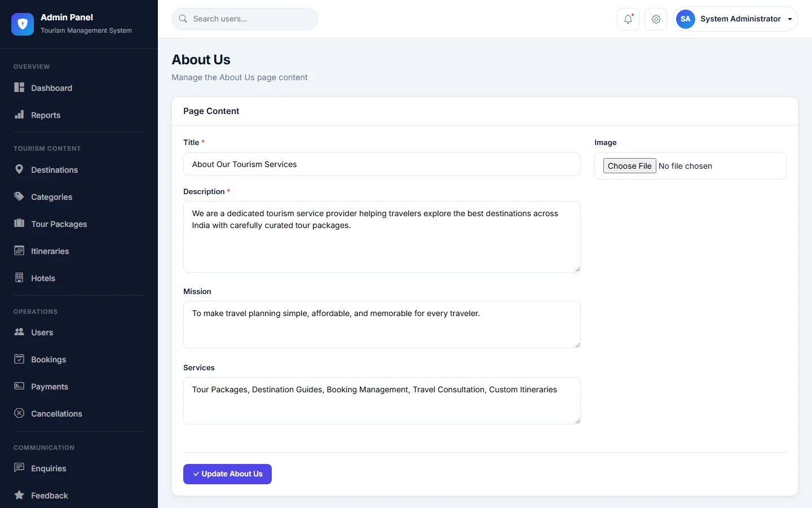Open Destinations section
Viewport: 812px width, 508px height.
[x=79, y=170]
